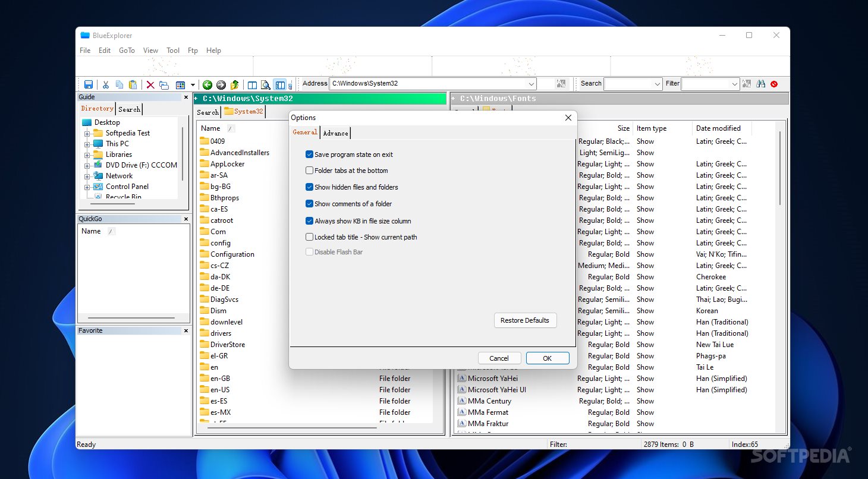Click the Cut scissors icon

coord(106,85)
